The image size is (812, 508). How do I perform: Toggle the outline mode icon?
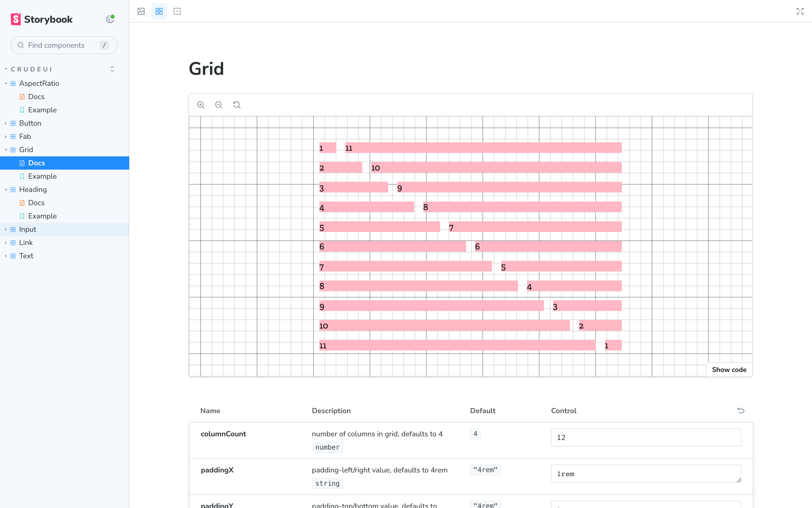[x=177, y=11]
